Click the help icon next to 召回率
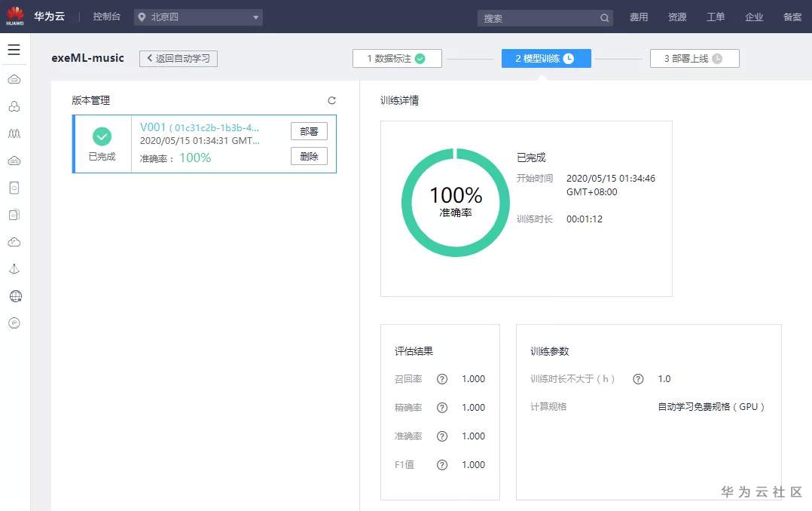This screenshot has width=812, height=511. tap(441, 379)
